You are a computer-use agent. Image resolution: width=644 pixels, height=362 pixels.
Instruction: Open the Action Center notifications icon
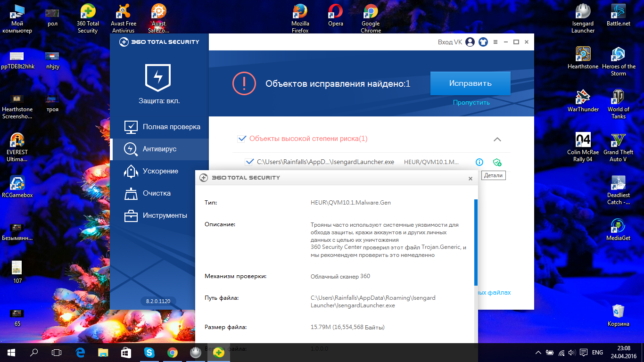coord(583,353)
